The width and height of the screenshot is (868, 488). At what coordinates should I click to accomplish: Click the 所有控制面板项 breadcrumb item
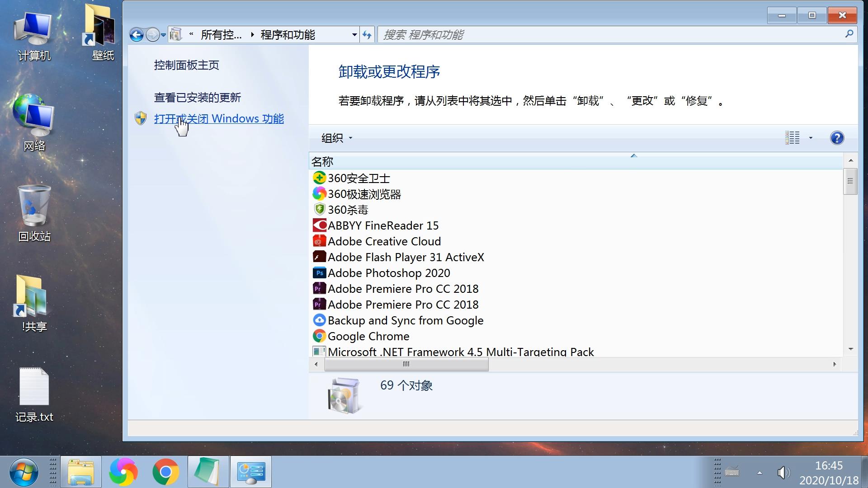coord(222,34)
